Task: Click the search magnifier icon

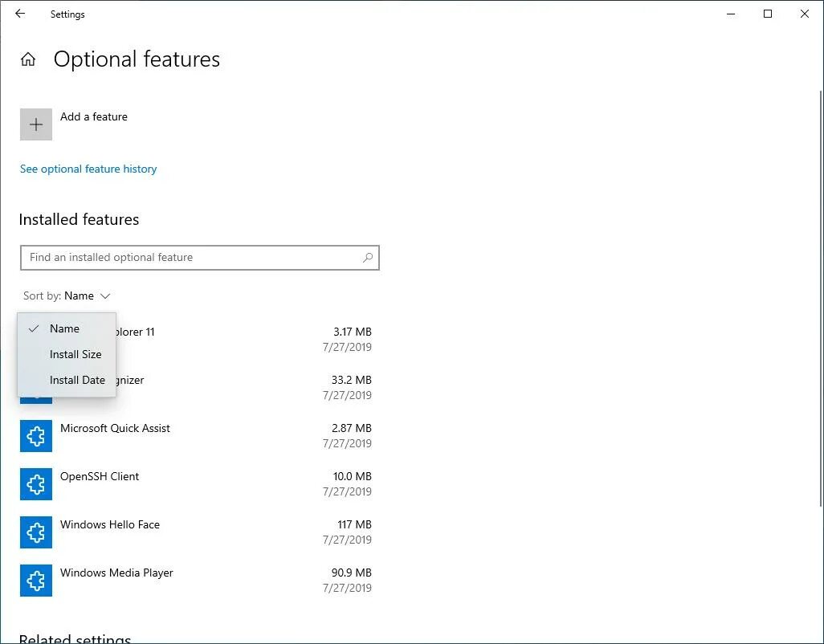Action: (368, 258)
